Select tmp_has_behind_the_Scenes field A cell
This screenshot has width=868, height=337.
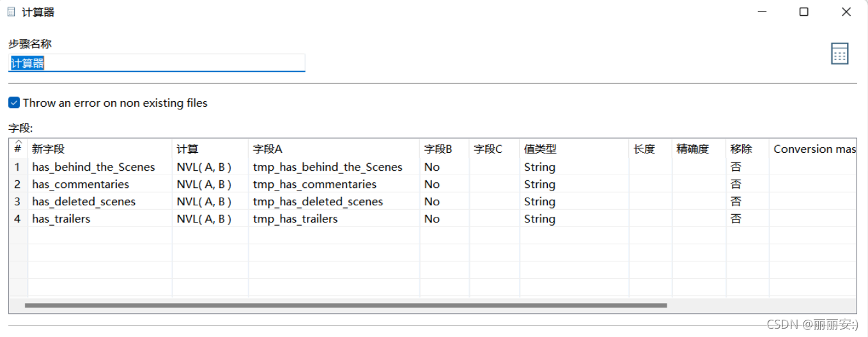[334, 167]
